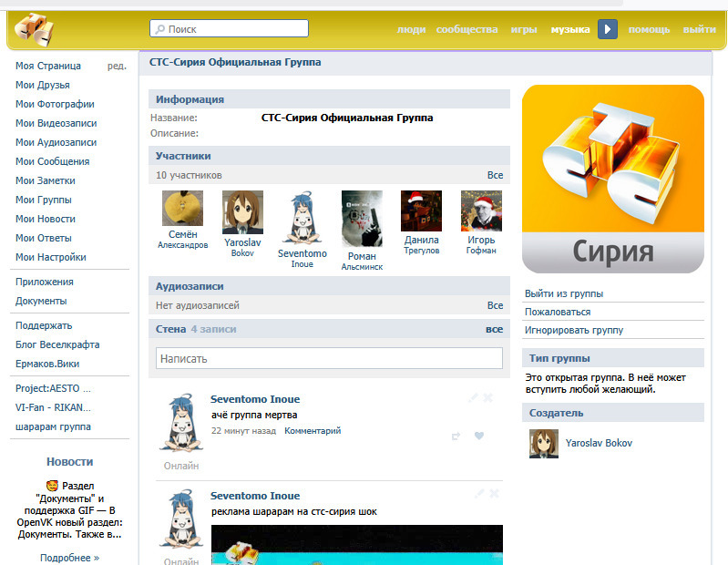The height and width of the screenshot is (565, 728).
Task: Open Мои Настройки
Action: click(51, 257)
